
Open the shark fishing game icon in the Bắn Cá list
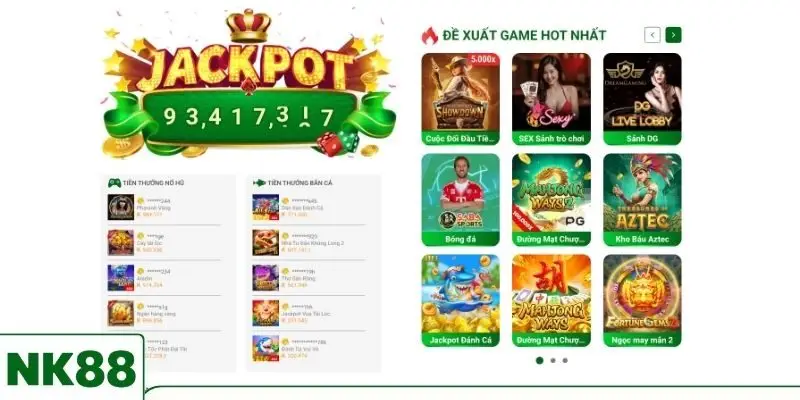266,348
